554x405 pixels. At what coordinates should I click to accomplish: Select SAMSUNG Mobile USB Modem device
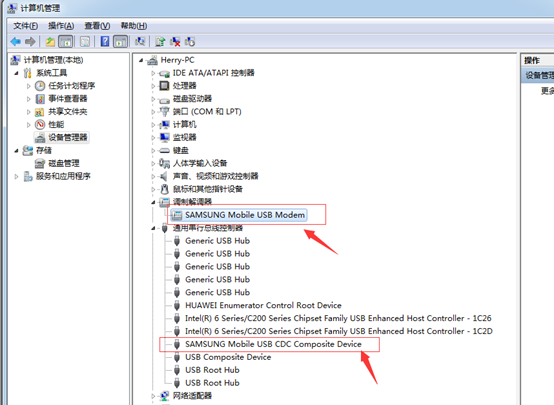pyautogui.click(x=244, y=215)
